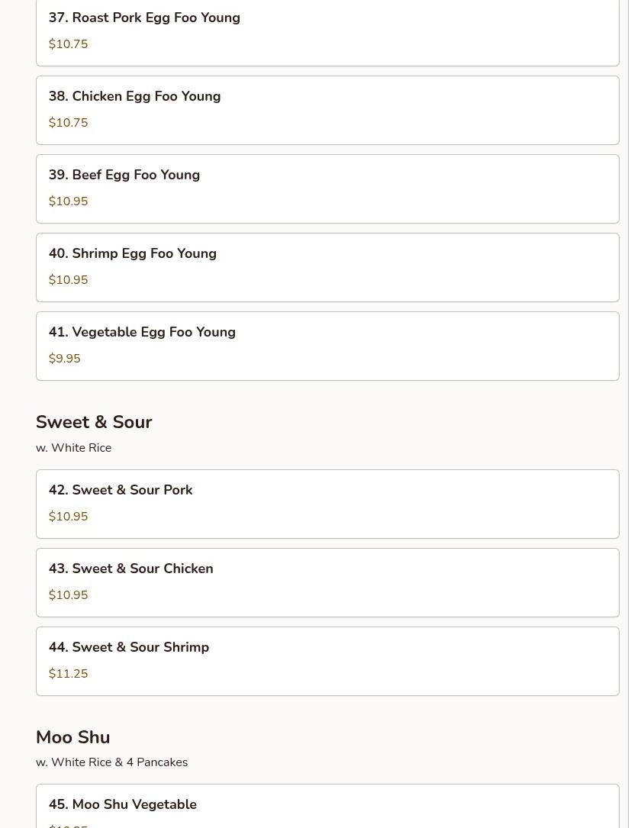Click the $10.75 price of Roast Pork Egg Foo Young

(69, 45)
